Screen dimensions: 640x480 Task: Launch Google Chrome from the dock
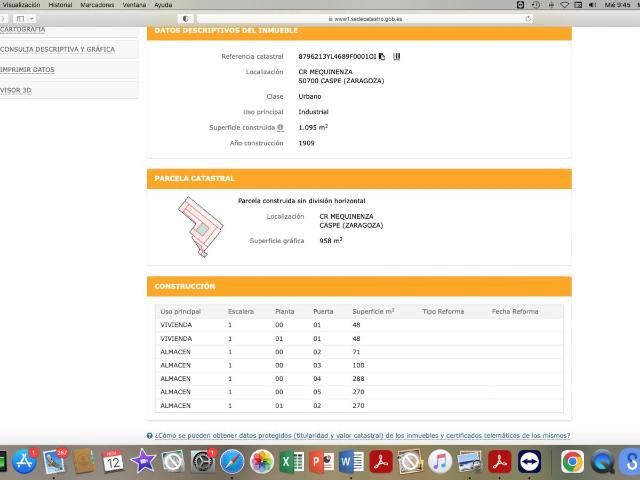(x=572, y=462)
